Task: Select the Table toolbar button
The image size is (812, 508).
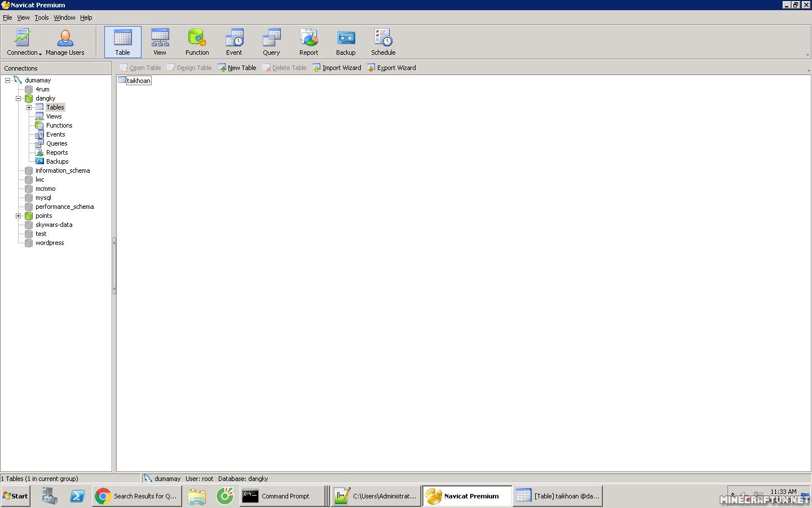Action: (x=123, y=42)
